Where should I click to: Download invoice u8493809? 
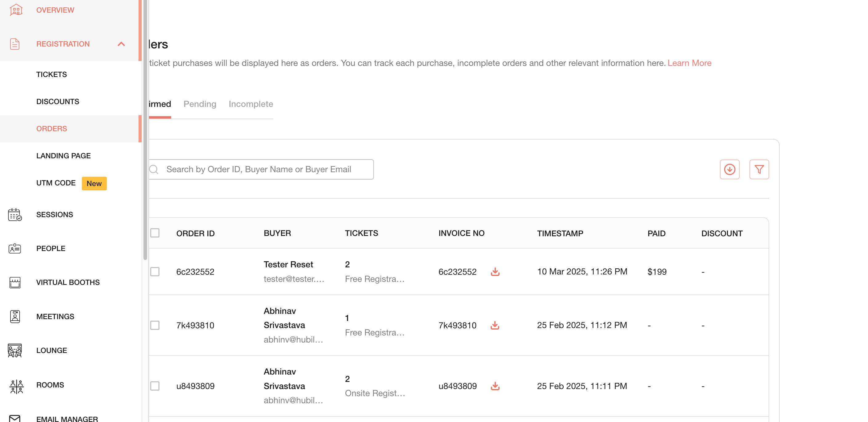(495, 386)
